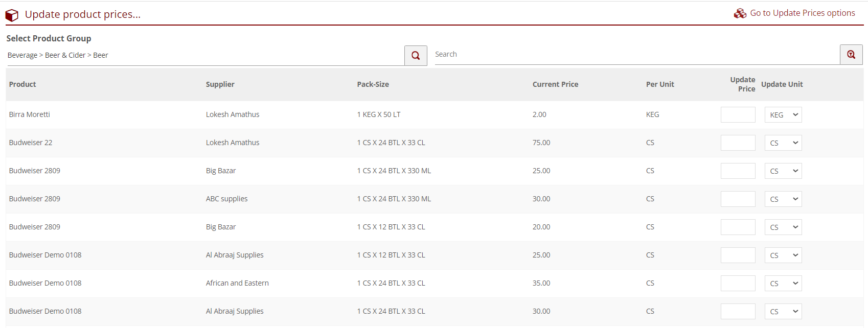Open Go to Update Prices options link
868x328 pixels.
(x=802, y=13)
